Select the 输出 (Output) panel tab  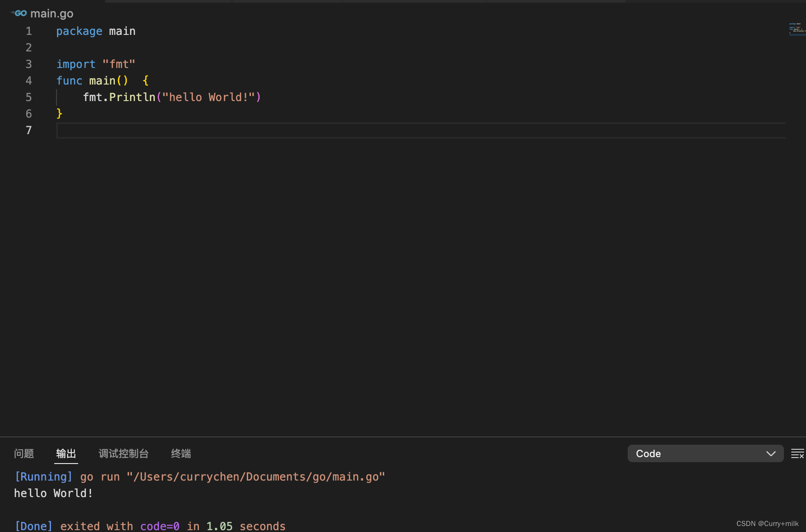[66, 454]
